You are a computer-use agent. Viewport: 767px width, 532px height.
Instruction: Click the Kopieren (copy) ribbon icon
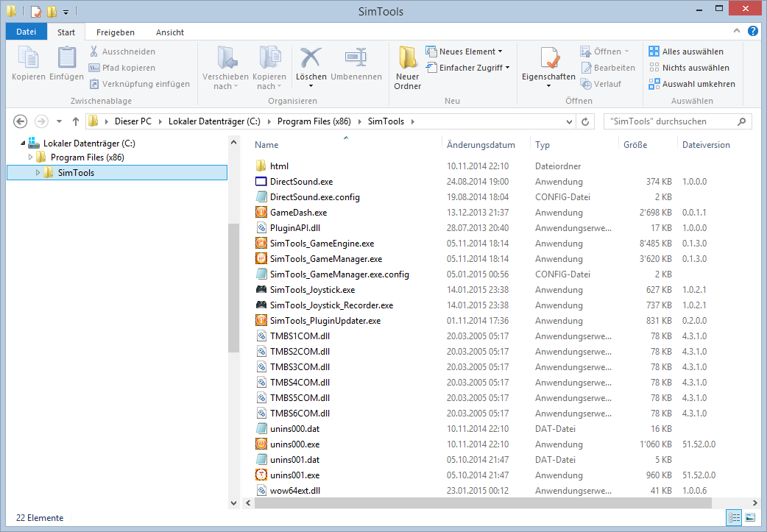(29, 57)
